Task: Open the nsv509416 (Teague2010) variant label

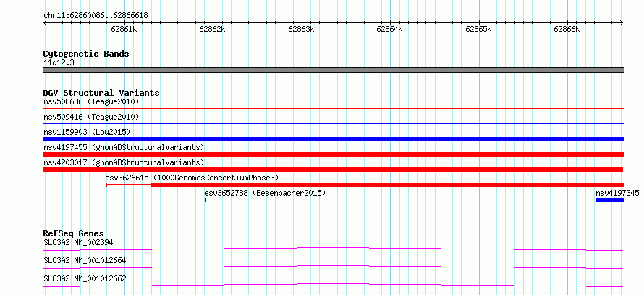Action: coord(91,117)
